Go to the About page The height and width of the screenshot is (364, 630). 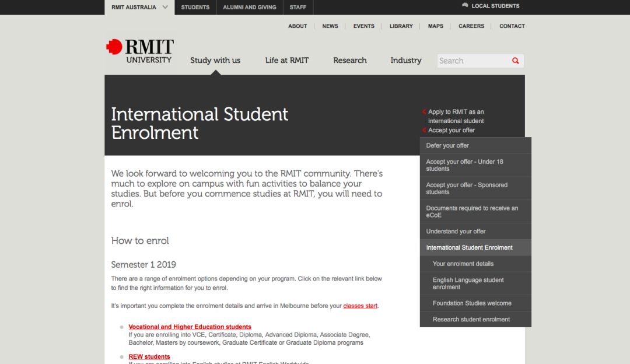point(297,26)
